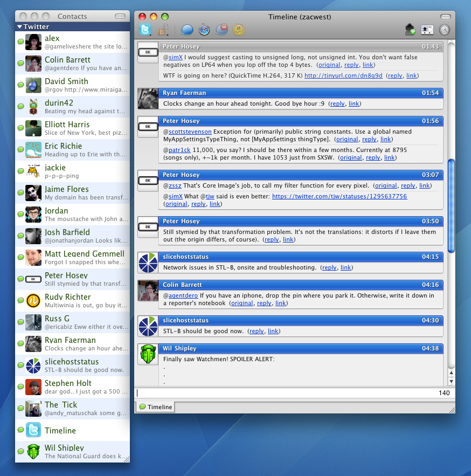Toggle Contacts window toolbar pill button
Screen dimensions: 471x476
[120, 16]
